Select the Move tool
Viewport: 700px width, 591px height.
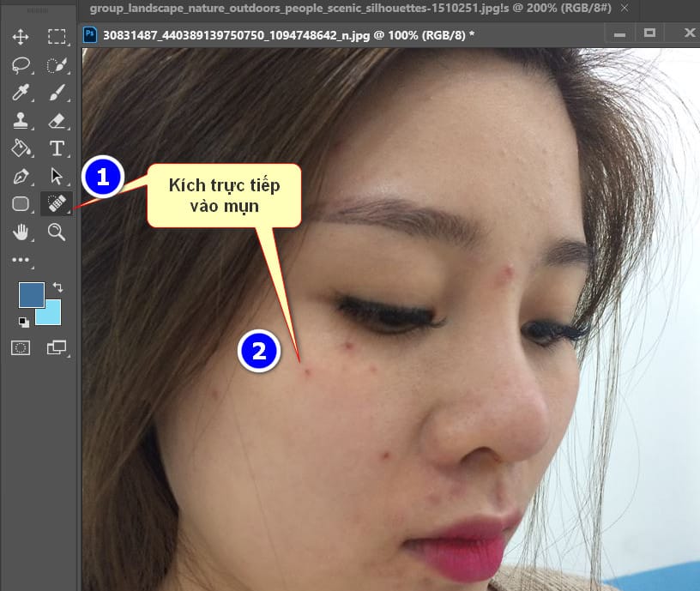21,37
